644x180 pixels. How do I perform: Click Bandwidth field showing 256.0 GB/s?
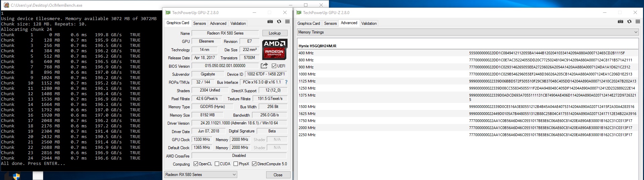[x=269, y=115]
